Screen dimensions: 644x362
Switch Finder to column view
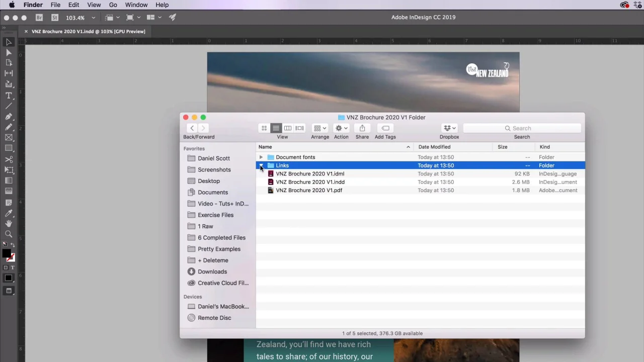[288, 128]
